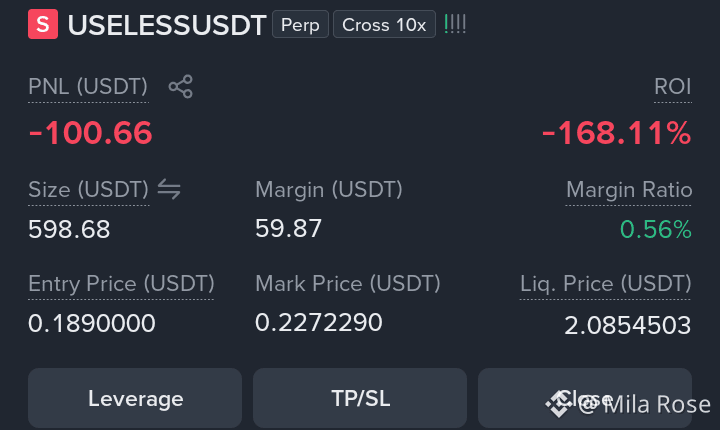The width and height of the screenshot is (720, 430).
Task: Click the Size (USDT) label
Action: [89, 190]
